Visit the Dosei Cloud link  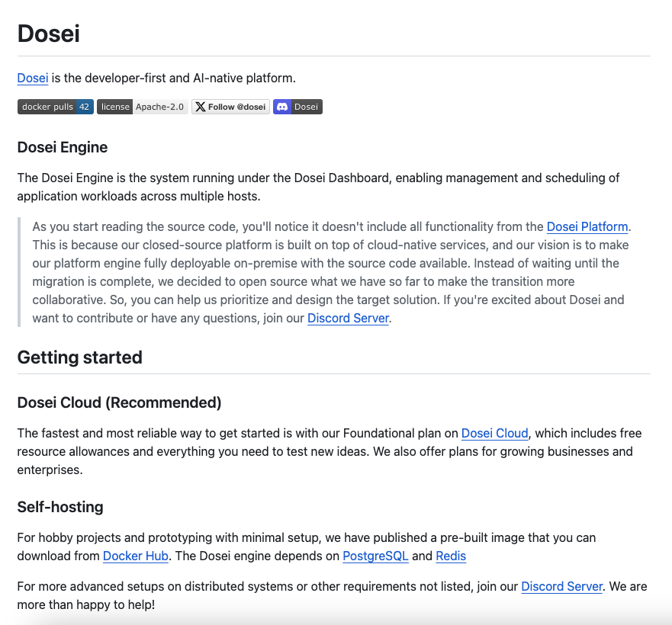[494, 433]
